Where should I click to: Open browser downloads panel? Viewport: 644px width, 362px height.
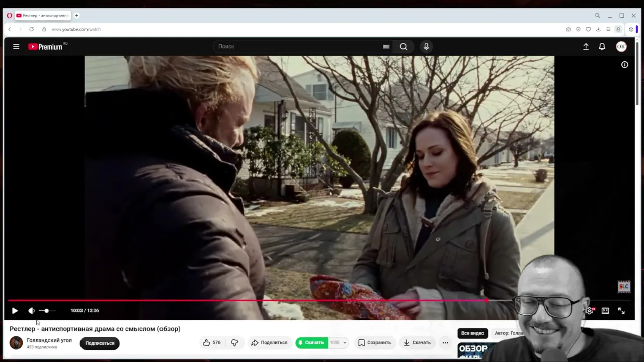pos(598,29)
